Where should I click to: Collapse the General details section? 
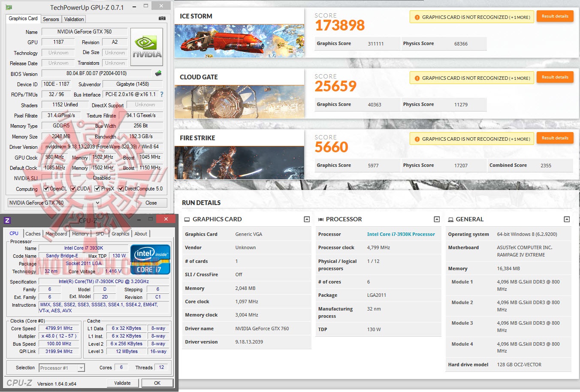[567, 219]
